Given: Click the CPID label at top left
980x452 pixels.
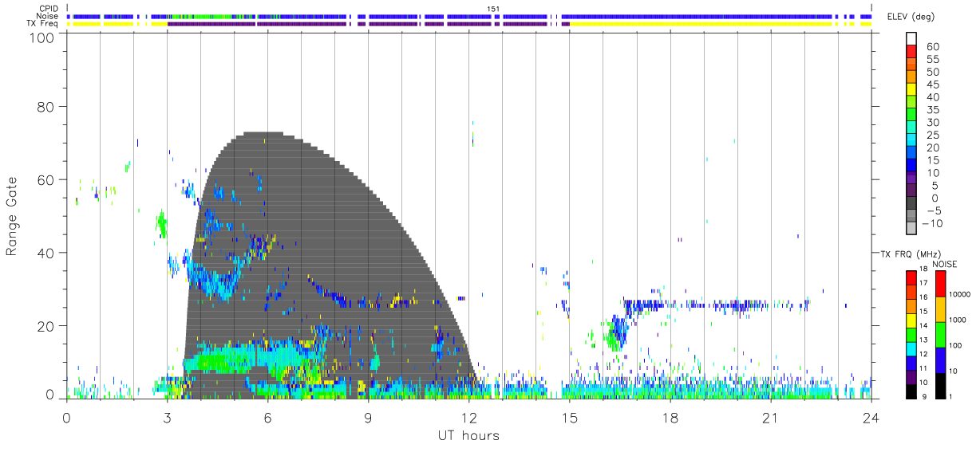Looking at the screenshot, I should click(x=48, y=8).
